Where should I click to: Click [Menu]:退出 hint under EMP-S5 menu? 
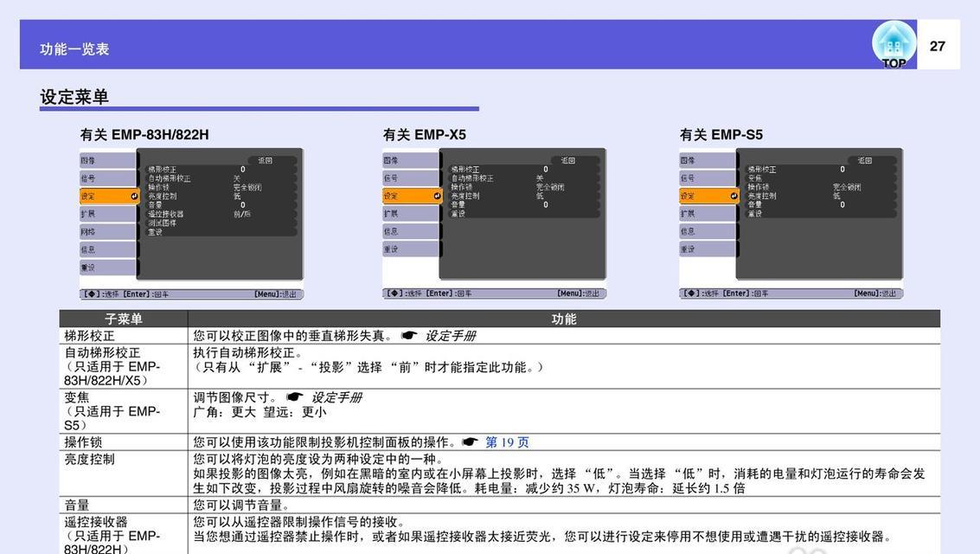click(x=875, y=293)
